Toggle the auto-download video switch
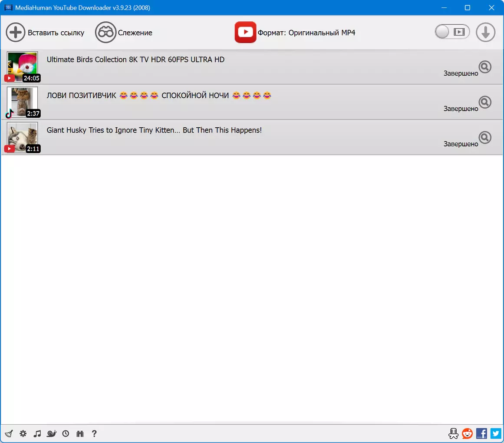The width and height of the screenshot is (504, 443). click(x=452, y=32)
